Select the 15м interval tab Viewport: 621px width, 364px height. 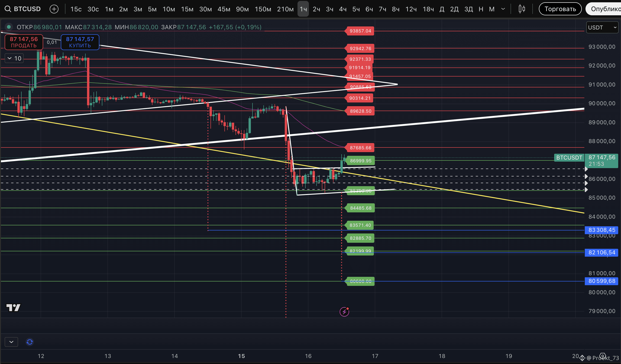pos(187,9)
